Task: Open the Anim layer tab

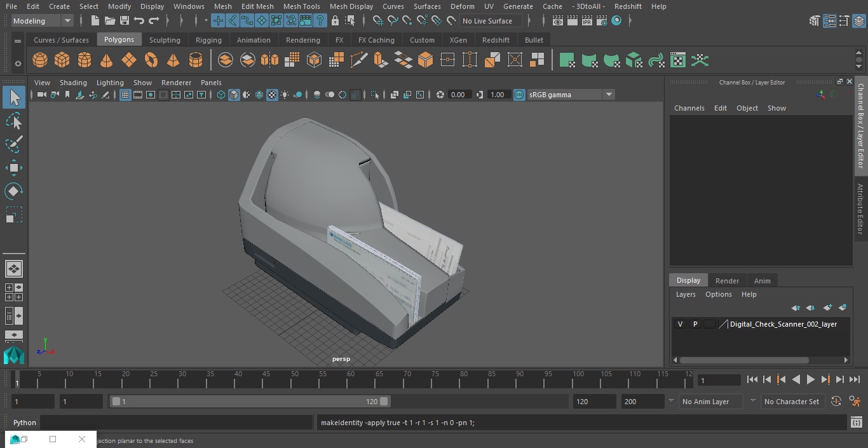Action: pyautogui.click(x=762, y=281)
